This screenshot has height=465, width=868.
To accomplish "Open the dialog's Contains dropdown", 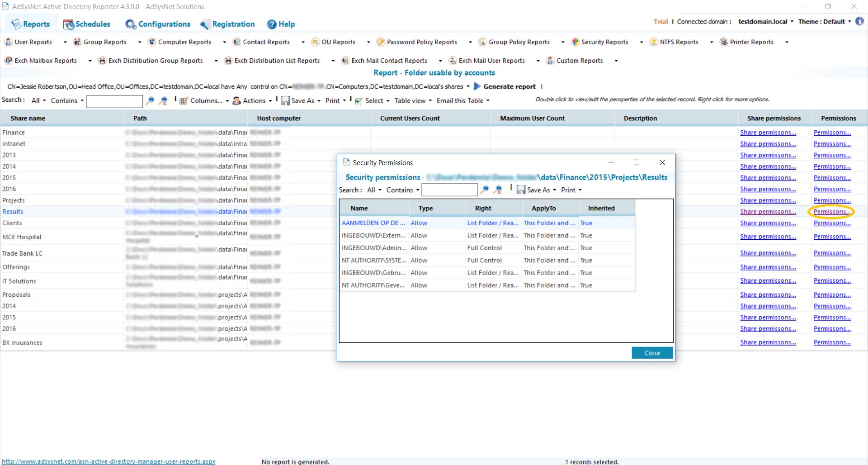I will 403,190.
